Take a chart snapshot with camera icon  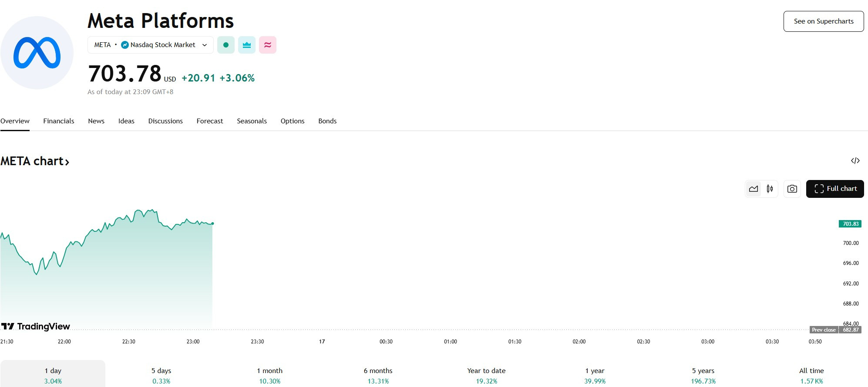point(792,189)
